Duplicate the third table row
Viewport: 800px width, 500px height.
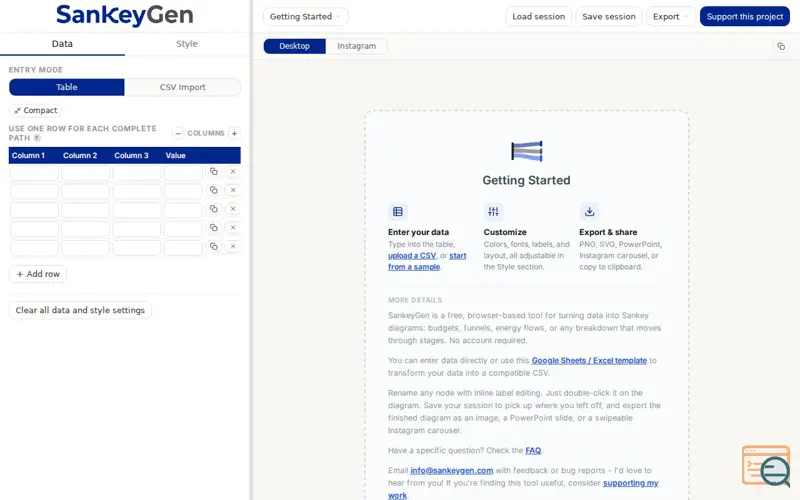pyautogui.click(x=214, y=209)
